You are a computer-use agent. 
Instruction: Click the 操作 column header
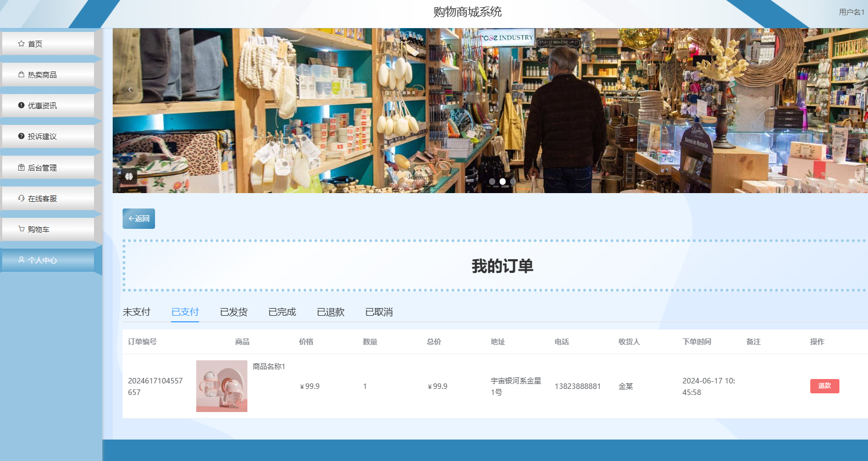[817, 342]
